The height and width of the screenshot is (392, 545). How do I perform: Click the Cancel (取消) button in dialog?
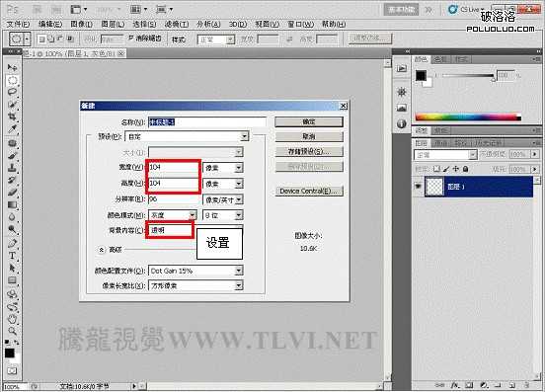(309, 136)
